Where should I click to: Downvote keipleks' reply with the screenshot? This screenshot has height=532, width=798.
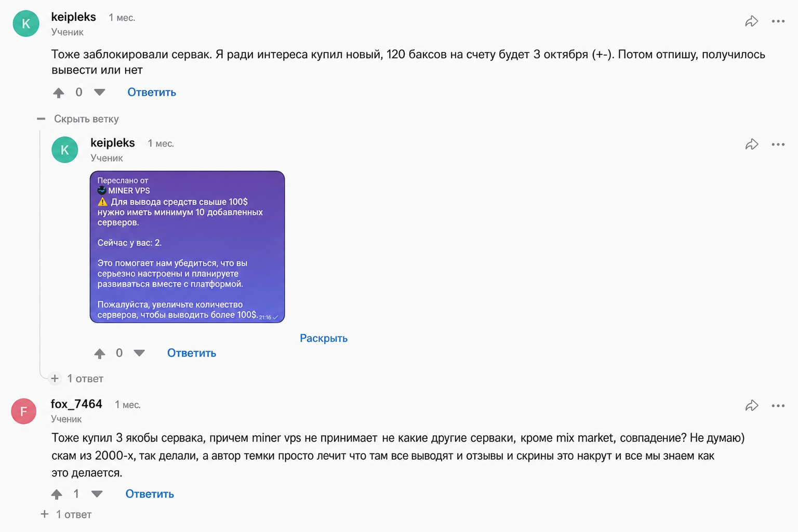139,353
